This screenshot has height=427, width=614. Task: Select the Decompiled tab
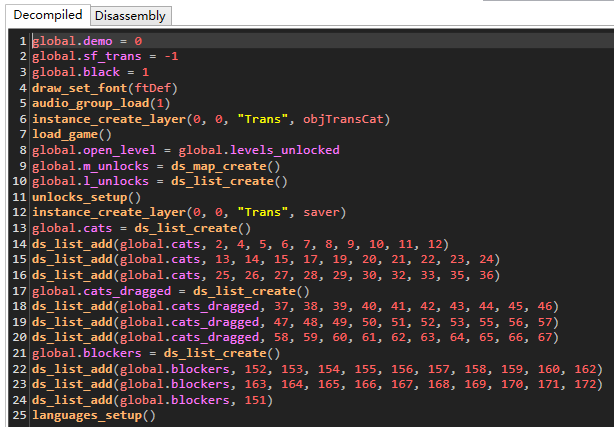[46, 14]
